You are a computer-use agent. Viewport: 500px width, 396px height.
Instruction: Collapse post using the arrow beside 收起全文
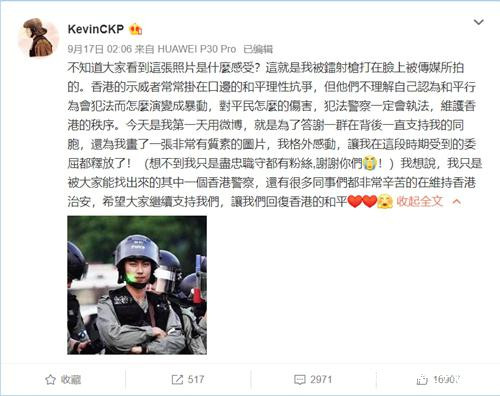pyautogui.click(x=457, y=202)
